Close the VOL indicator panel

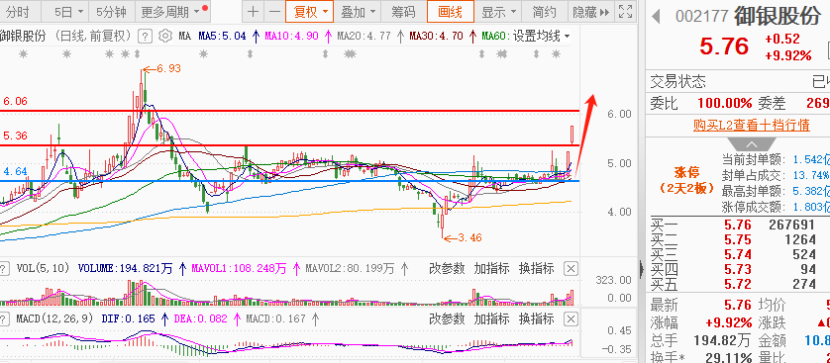point(571,269)
